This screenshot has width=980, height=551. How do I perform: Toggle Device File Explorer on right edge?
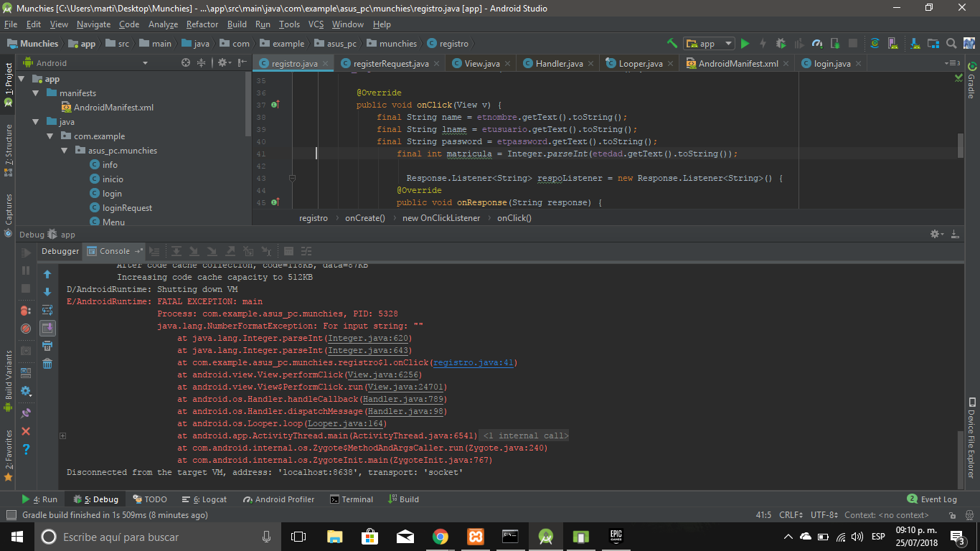point(971,438)
